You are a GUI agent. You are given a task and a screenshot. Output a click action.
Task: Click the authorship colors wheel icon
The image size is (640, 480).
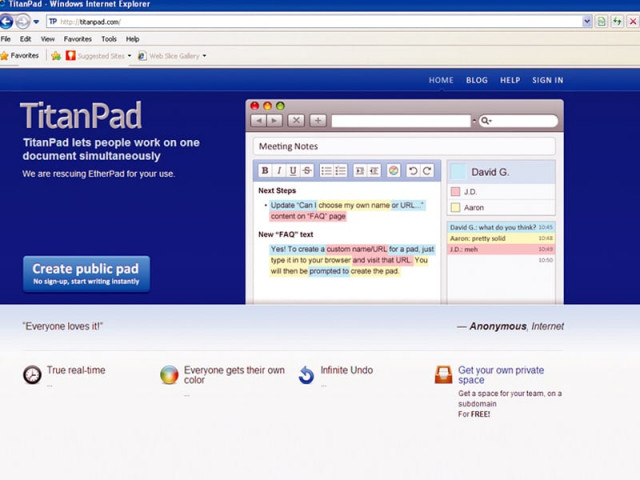coord(393,171)
